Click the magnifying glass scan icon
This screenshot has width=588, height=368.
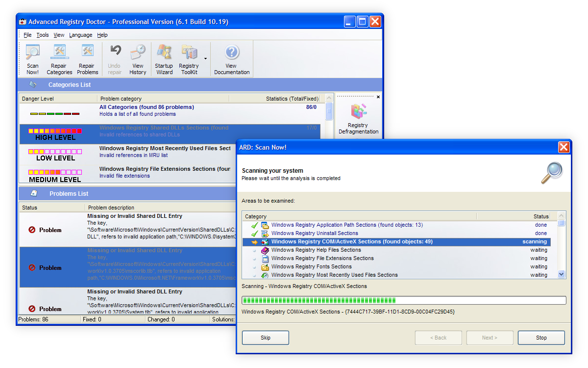point(552,173)
